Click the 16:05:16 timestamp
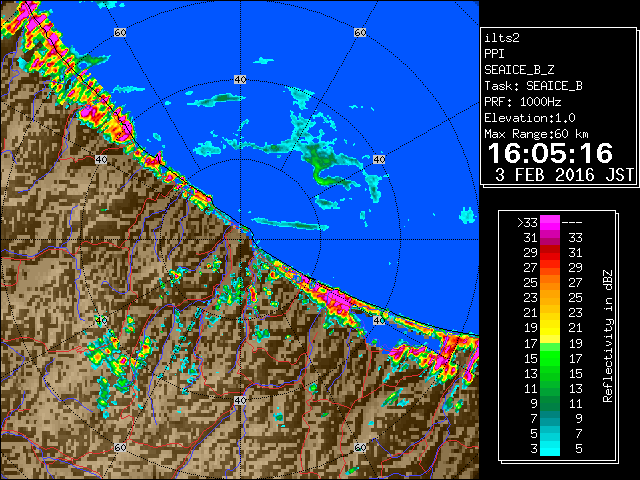This screenshot has width=640, height=480. [550, 153]
